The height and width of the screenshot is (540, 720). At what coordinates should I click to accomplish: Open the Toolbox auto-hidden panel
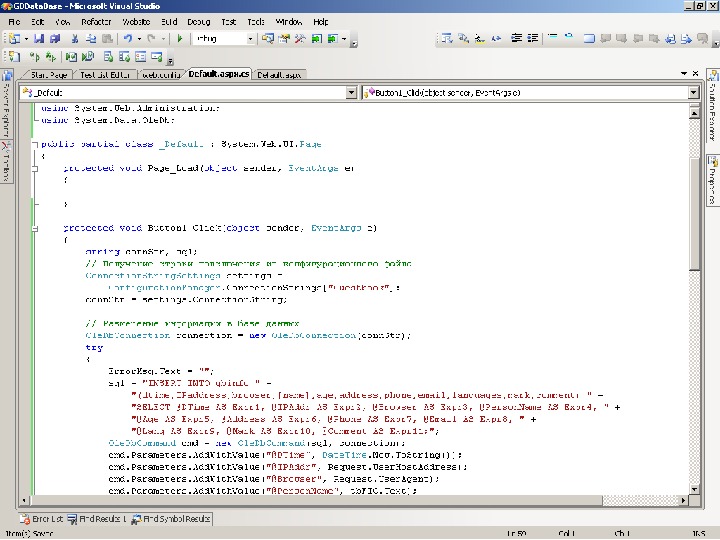6,162
